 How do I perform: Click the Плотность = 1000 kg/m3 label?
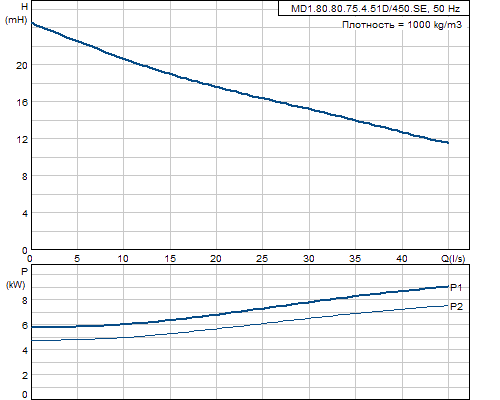point(402,25)
